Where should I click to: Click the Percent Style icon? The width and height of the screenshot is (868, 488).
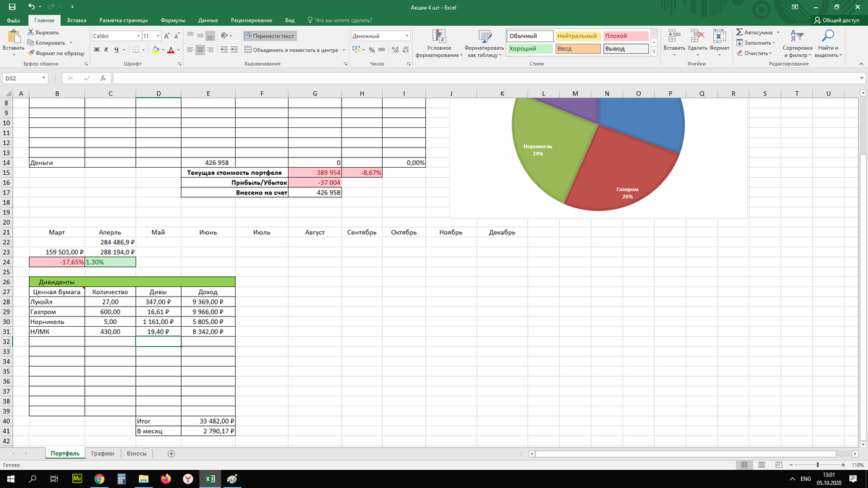(x=372, y=50)
